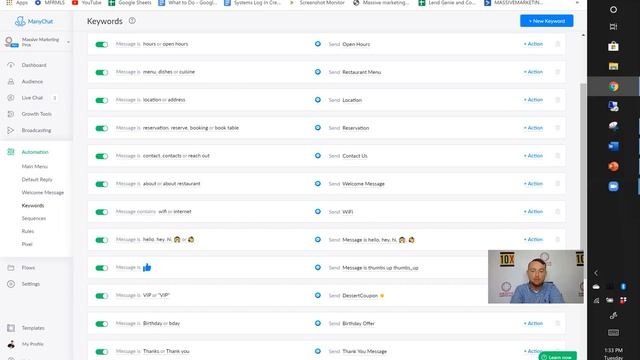
Task: Open the Welcome Message submenu item
Action: [x=42, y=193]
